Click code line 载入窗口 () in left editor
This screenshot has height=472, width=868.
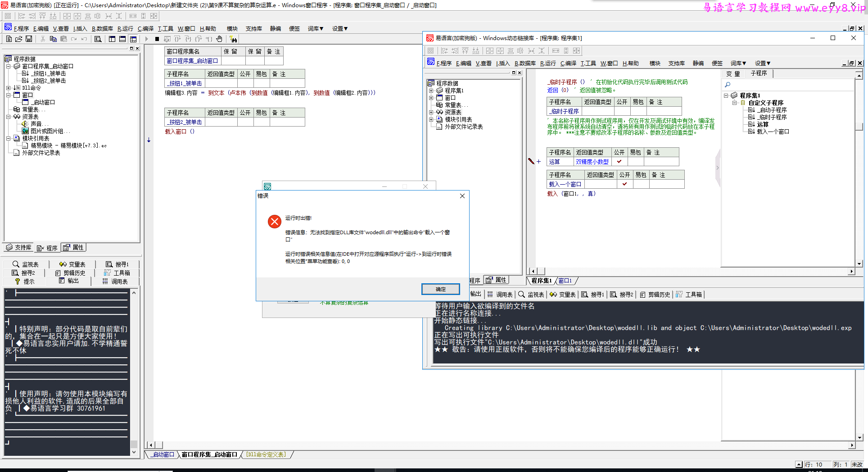pyautogui.click(x=180, y=132)
